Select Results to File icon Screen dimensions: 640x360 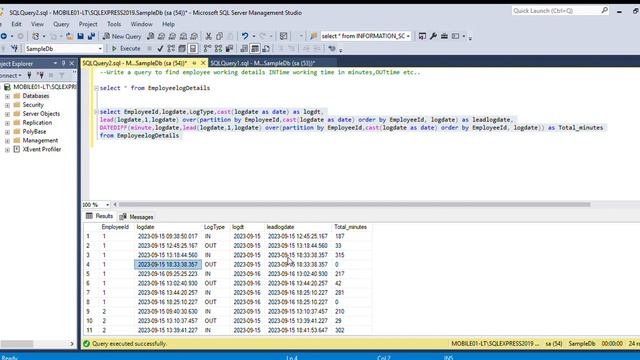(267, 49)
